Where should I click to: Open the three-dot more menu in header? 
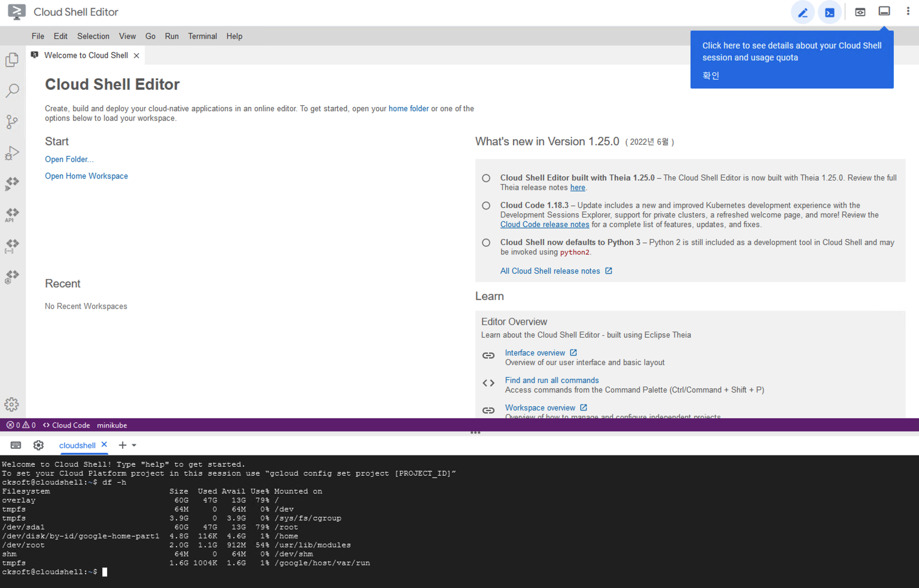click(x=908, y=11)
